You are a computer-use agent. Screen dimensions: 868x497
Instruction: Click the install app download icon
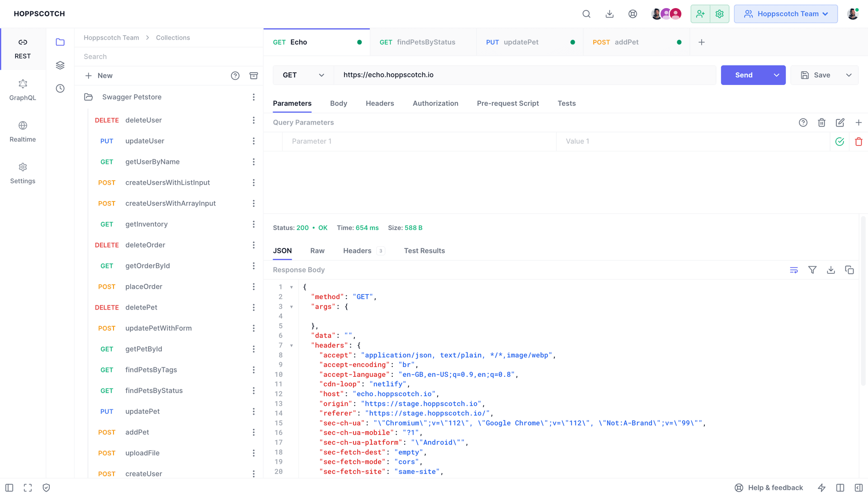(x=609, y=14)
